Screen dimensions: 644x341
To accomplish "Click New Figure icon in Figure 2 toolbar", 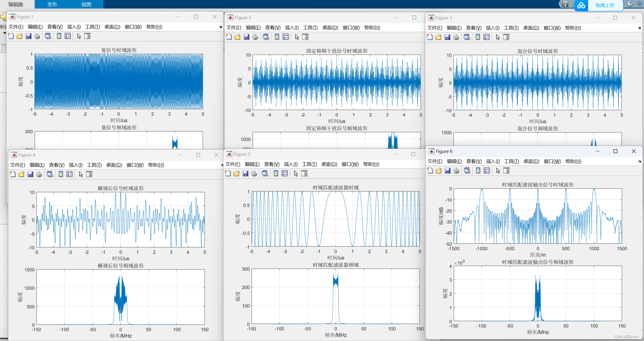I will [229, 37].
